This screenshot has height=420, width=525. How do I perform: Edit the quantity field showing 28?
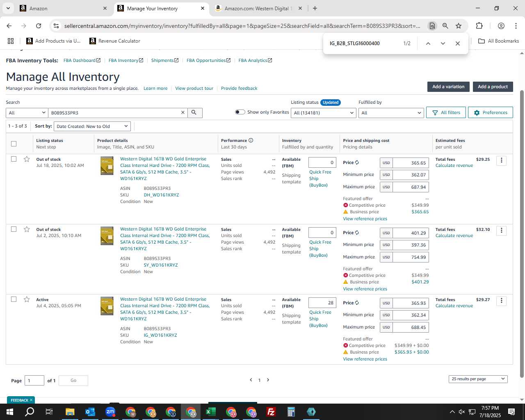tap(322, 303)
